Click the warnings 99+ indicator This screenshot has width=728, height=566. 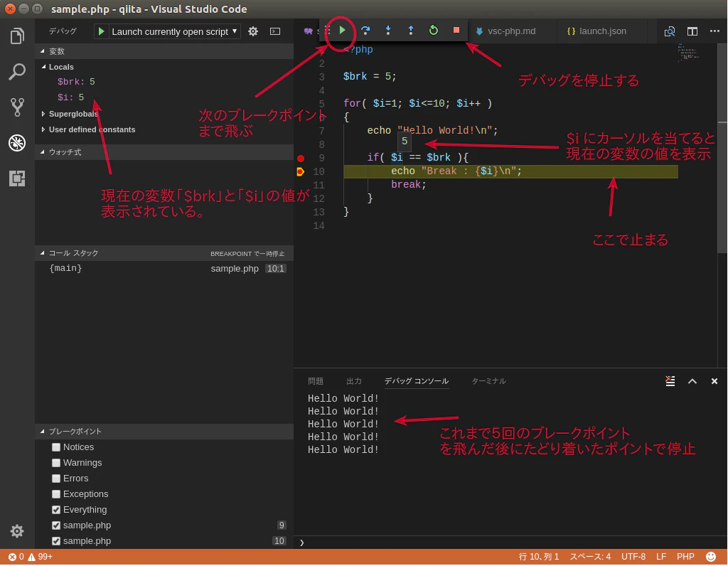pos(40,557)
